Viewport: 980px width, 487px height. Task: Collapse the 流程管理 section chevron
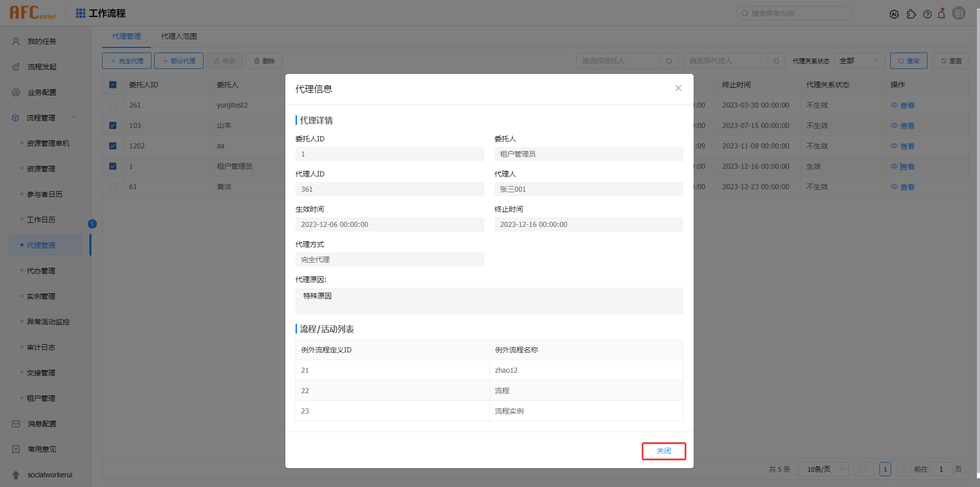coord(73,117)
